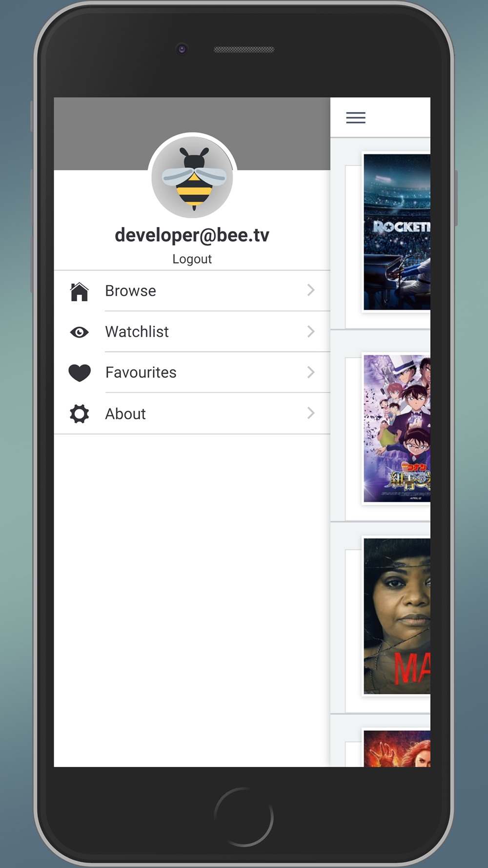Expand the Watchlist row chevron

point(311,331)
